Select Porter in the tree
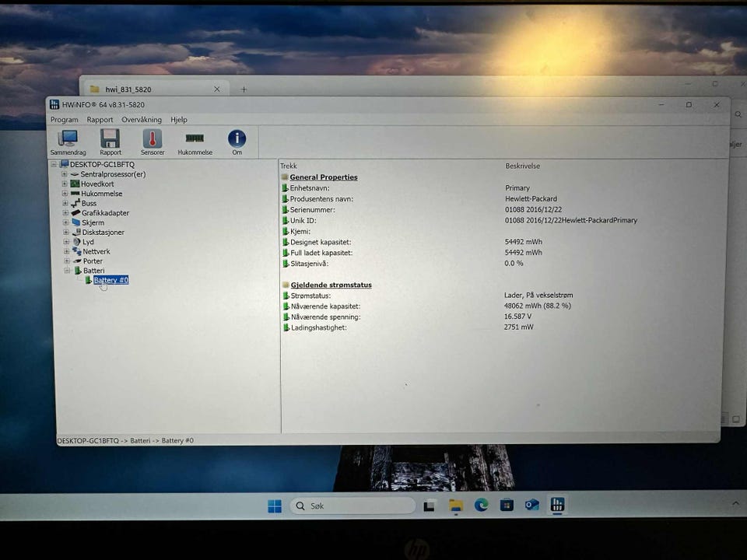This screenshot has height=560, width=747. 93,261
